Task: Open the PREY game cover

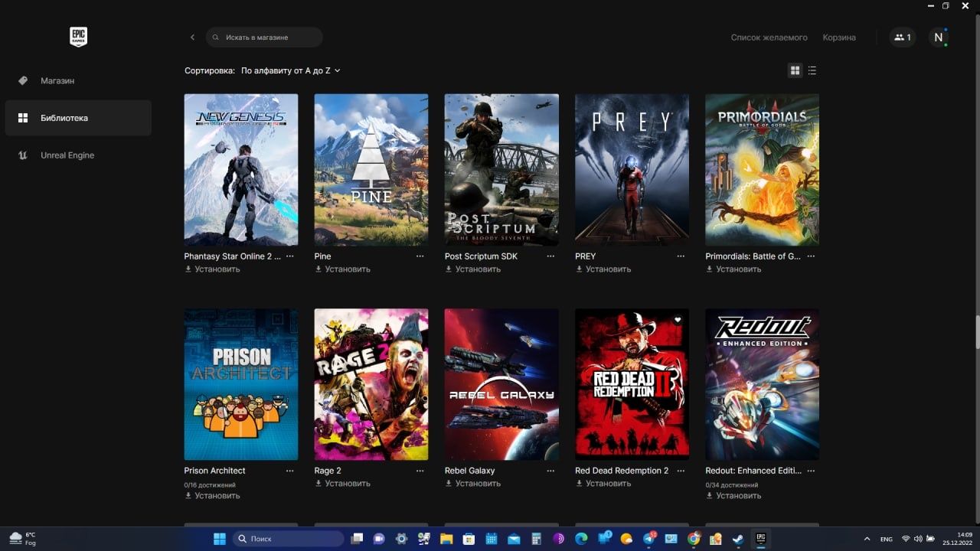Action: click(632, 170)
